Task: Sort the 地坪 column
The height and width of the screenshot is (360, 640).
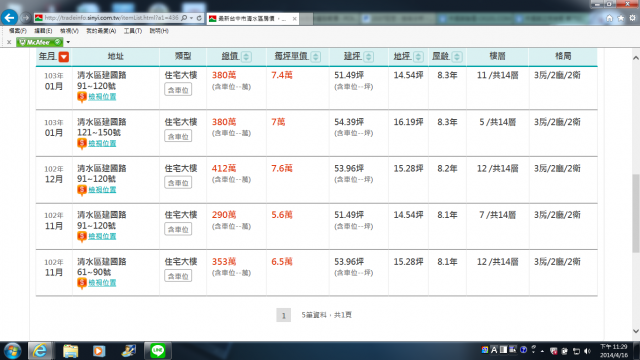Action: pos(418,57)
